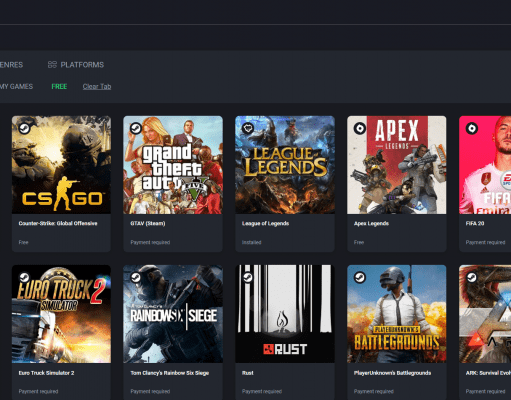Viewport: 511px width, 400px height.
Task: Click the Steam badge on ARK card
Action: coord(472,277)
